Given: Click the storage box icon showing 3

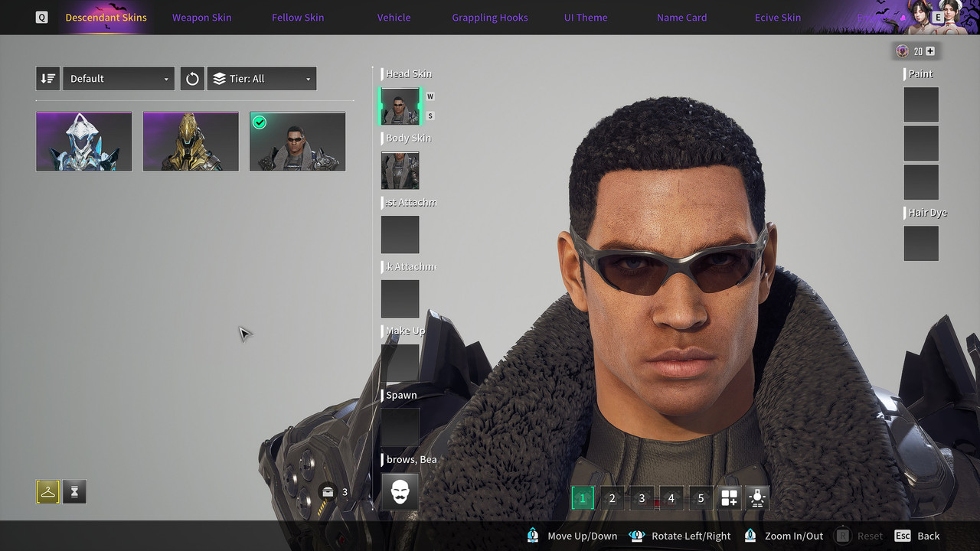Looking at the screenshot, I should coord(328,491).
